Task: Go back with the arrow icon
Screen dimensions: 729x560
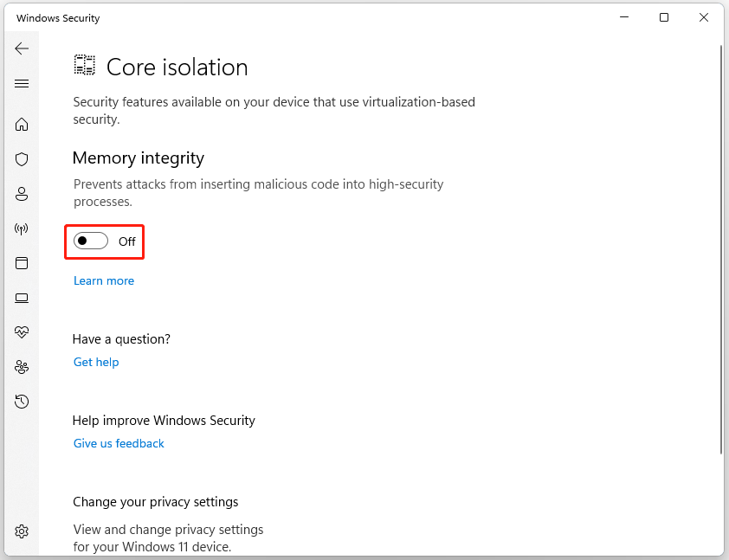Action: point(21,48)
